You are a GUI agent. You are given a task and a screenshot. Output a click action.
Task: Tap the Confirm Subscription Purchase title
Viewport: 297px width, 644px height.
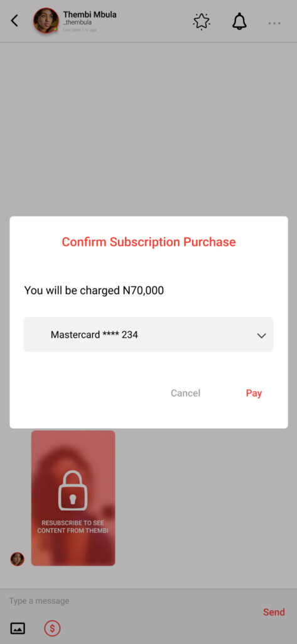pyautogui.click(x=148, y=242)
